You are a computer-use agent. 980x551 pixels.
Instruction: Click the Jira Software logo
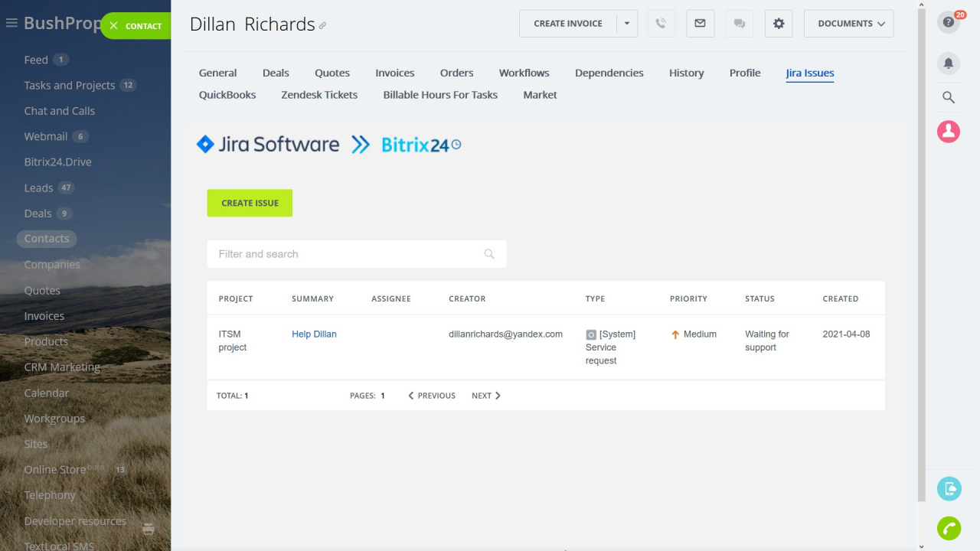pyautogui.click(x=268, y=144)
